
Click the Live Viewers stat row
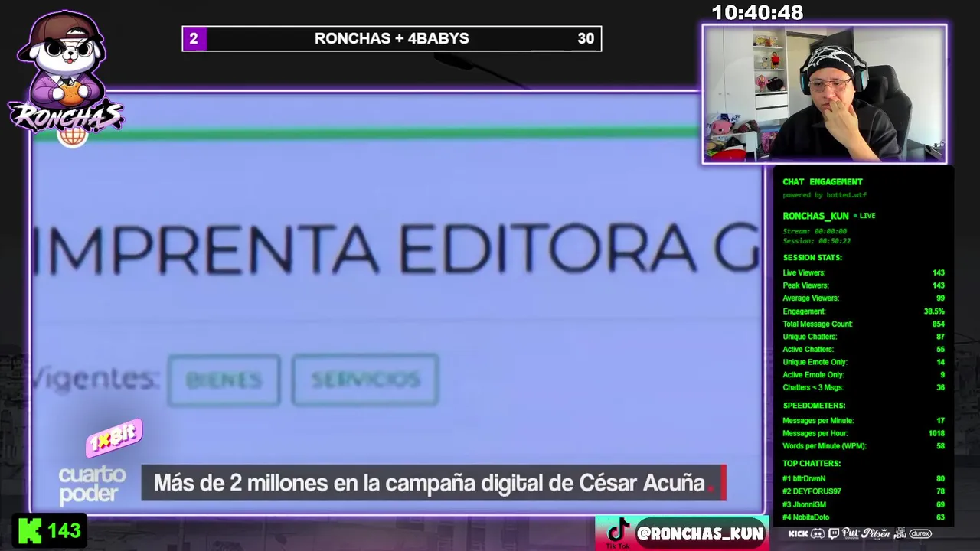click(x=864, y=272)
